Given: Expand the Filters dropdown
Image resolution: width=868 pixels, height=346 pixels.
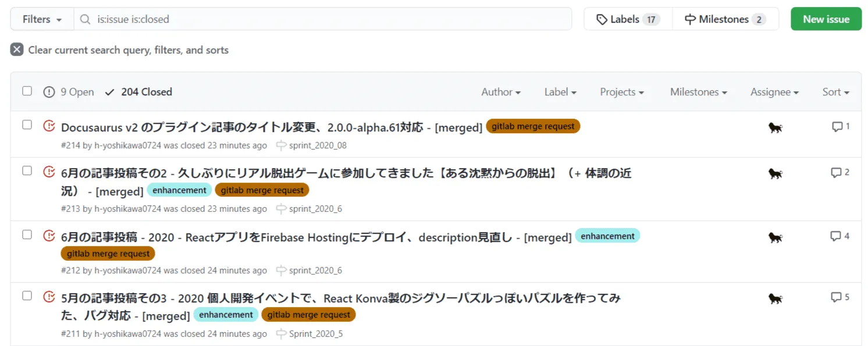Looking at the screenshot, I should coord(41,19).
